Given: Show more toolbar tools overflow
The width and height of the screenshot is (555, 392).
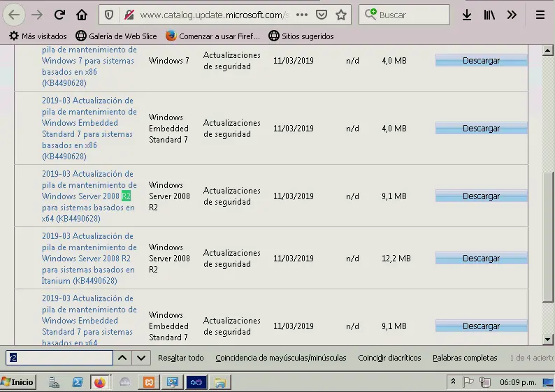Looking at the screenshot, I should [512, 15].
